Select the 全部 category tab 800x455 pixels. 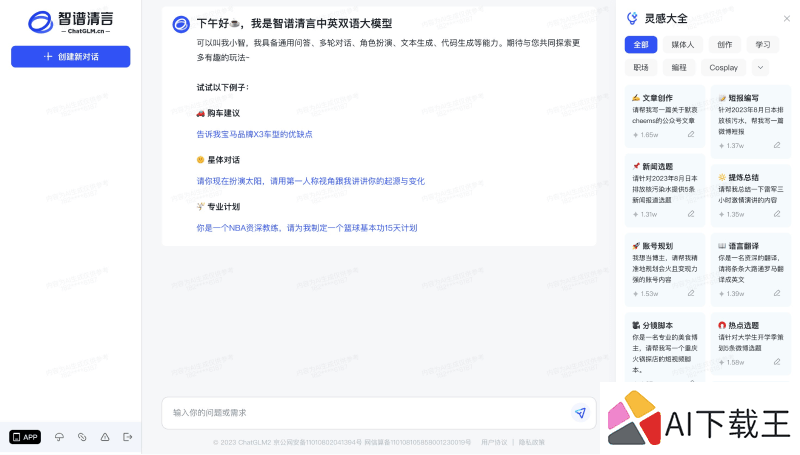(641, 45)
